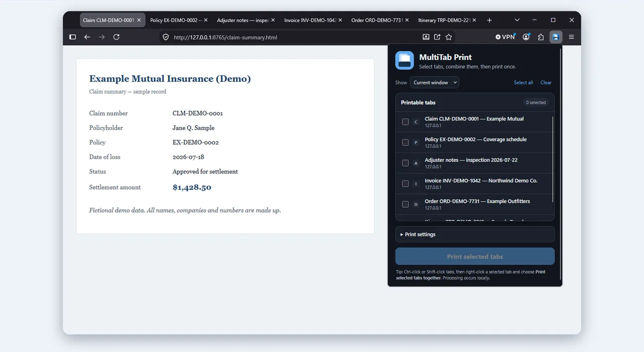Click Print selected tabs button

click(x=475, y=256)
